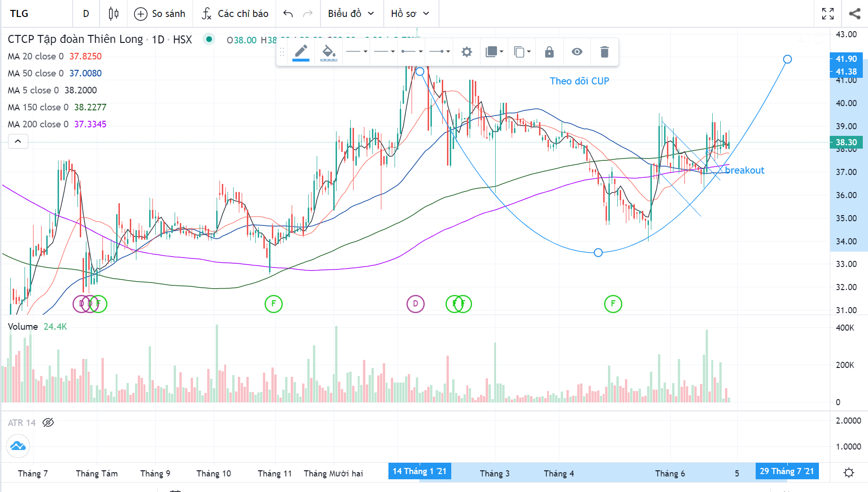Collapse the indicator legend with chevron
This screenshot has height=492, width=868.
tap(18, 141)
